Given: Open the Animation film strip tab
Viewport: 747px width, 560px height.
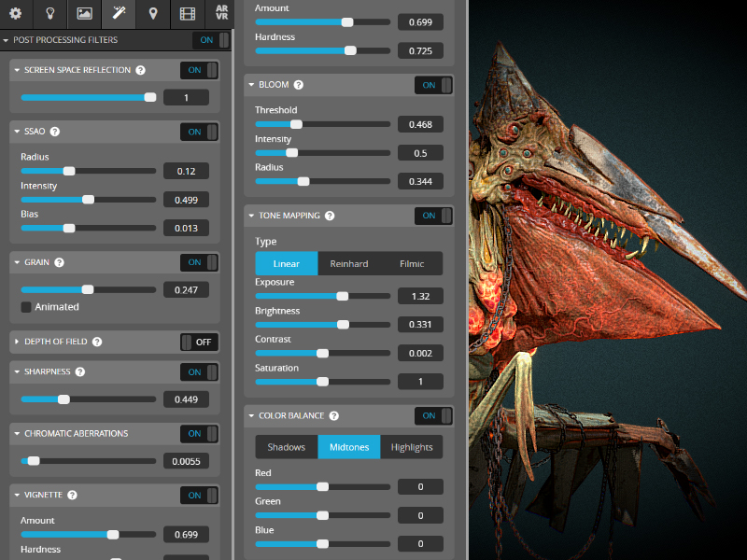Looking at the screenshot, I should click(188, 14).
